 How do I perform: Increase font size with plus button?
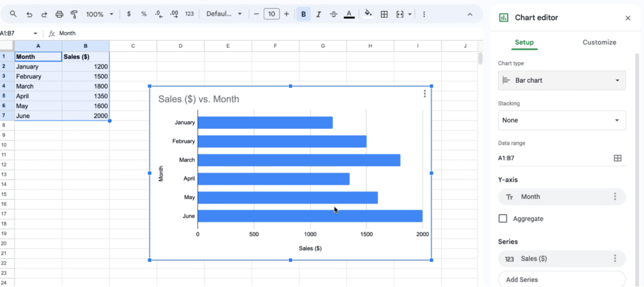point(287,14)
